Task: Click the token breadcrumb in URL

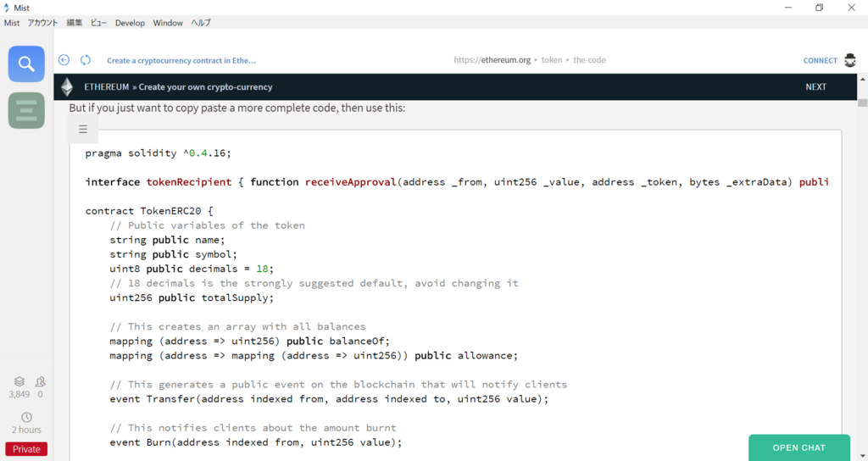Action: pos(551,60)
